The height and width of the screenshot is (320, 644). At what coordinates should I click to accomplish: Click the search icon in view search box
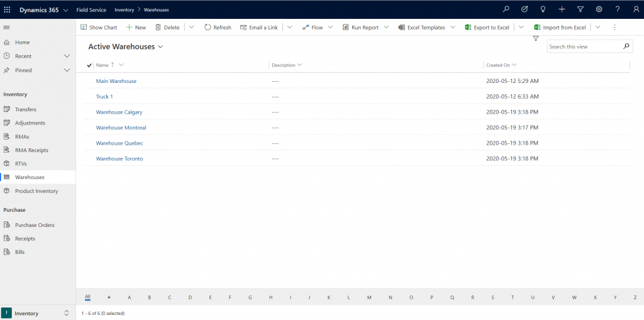(626, 47)
